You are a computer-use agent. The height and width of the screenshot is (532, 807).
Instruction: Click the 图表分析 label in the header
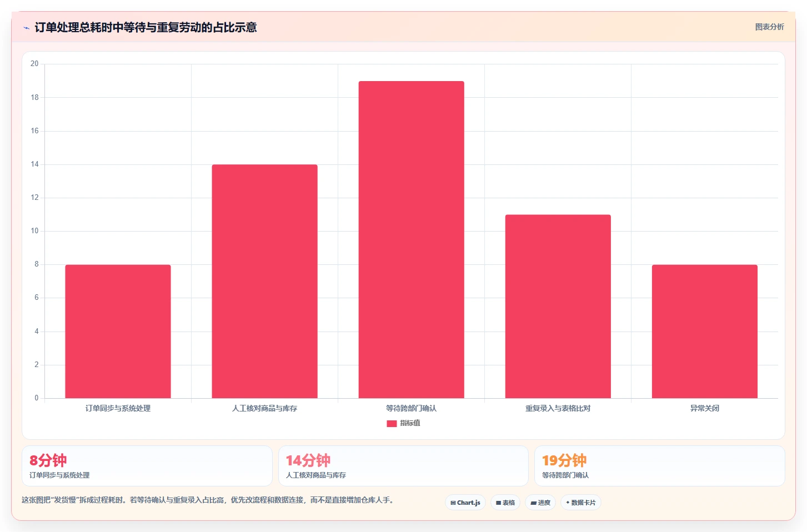tap(769, 27)
